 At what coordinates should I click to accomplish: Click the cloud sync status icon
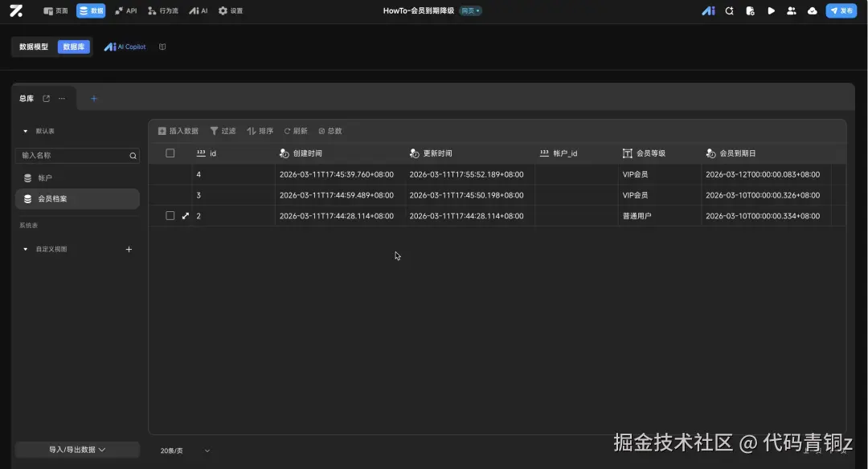coord(812,10)
